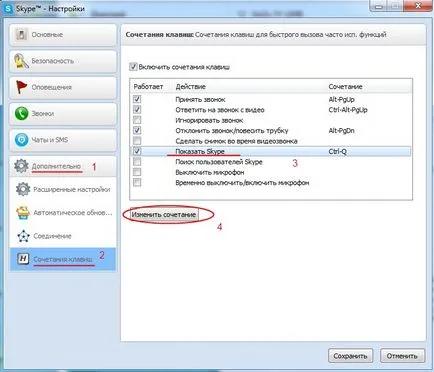
Task: Enable the Игнорировать звонок hotkey checkbox
Action: (137, 120)
